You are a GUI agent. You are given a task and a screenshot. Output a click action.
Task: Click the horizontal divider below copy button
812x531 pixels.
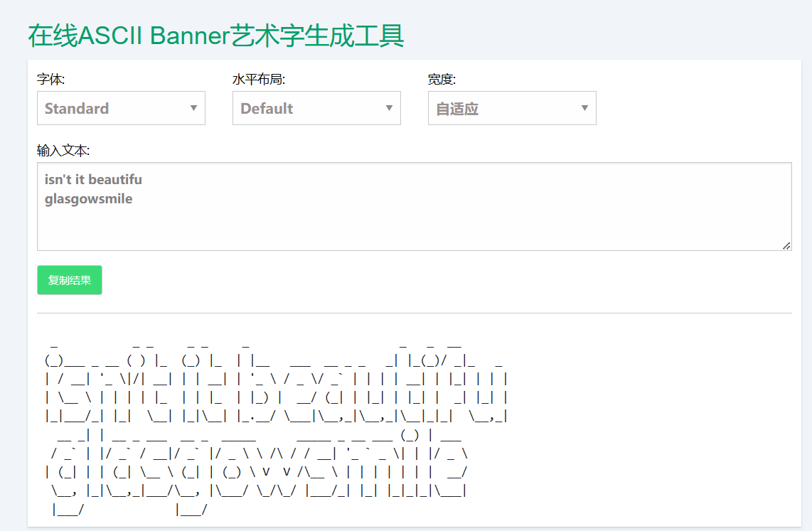tap(415, 313)
